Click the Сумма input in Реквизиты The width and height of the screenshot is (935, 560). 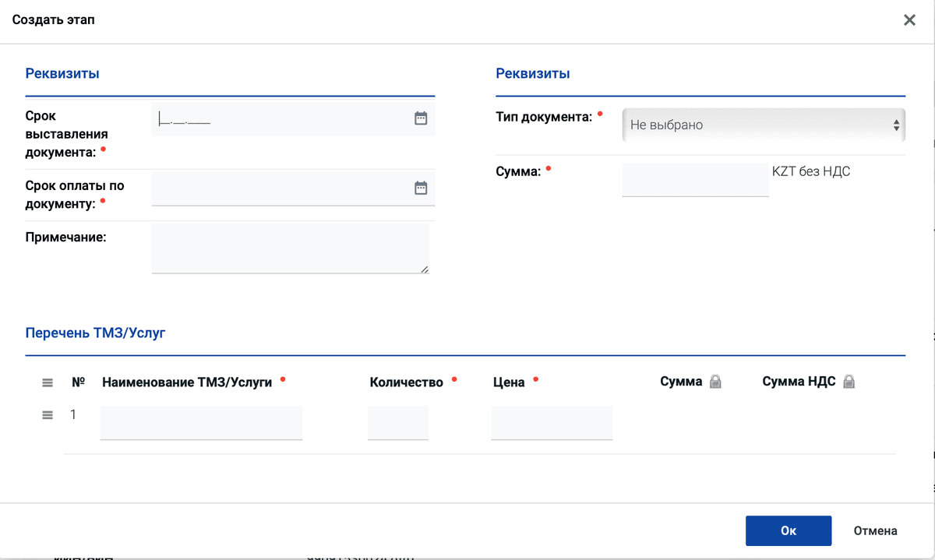(695, 179)
